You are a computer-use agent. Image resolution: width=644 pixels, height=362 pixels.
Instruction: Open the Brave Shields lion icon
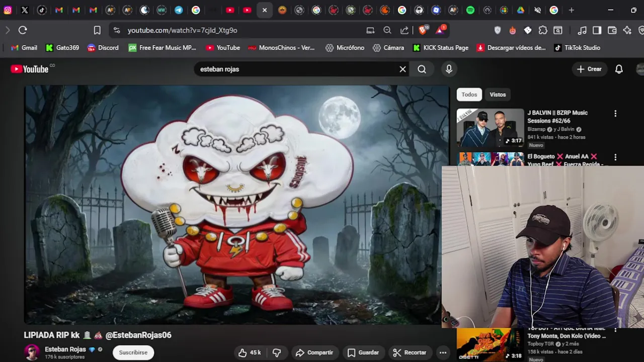[423, 30]
